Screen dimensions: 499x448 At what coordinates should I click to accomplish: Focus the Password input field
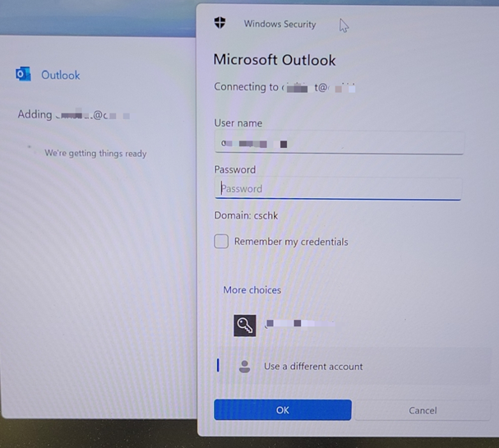[x=338, y=189]
